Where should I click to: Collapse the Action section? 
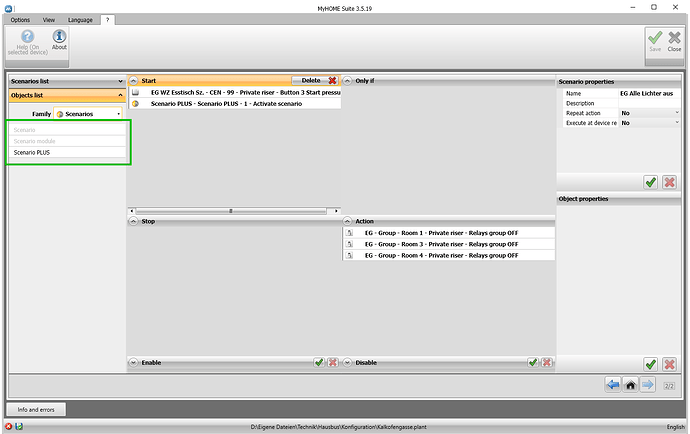coord(348,221)
